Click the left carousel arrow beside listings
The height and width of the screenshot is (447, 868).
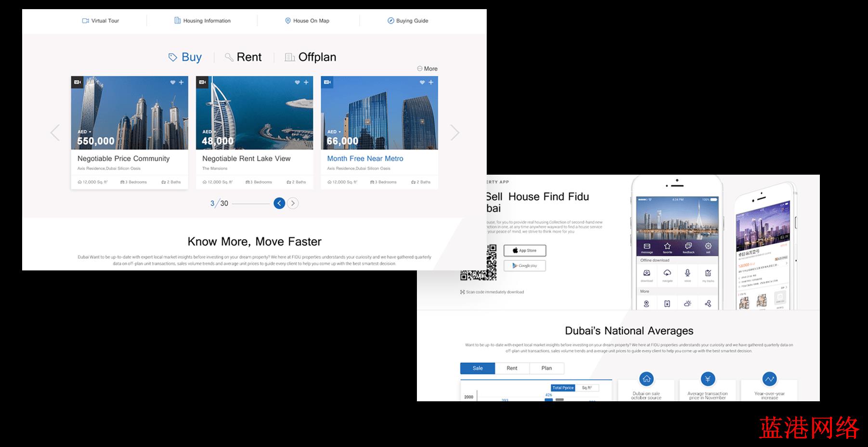pyautogui.click(x=55, y=132)
